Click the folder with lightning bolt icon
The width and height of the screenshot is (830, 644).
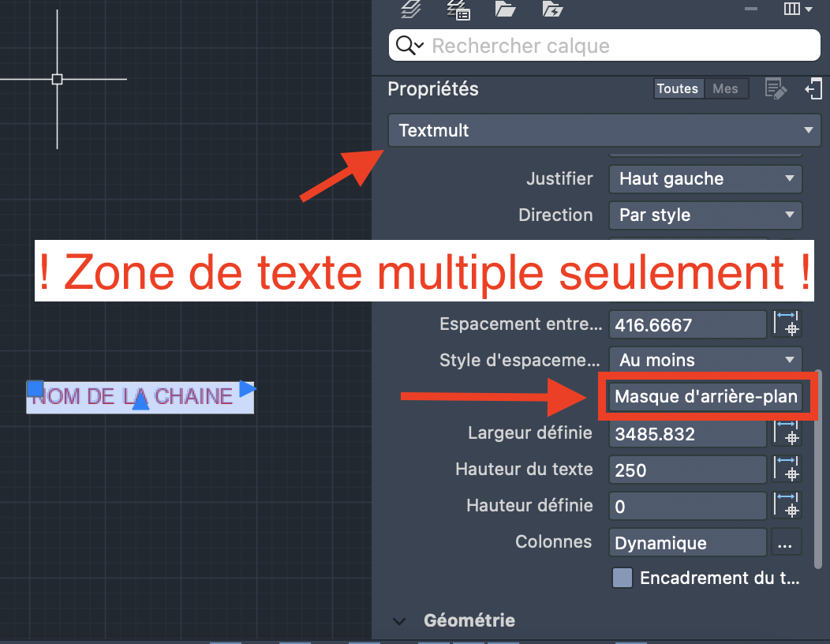552,9
